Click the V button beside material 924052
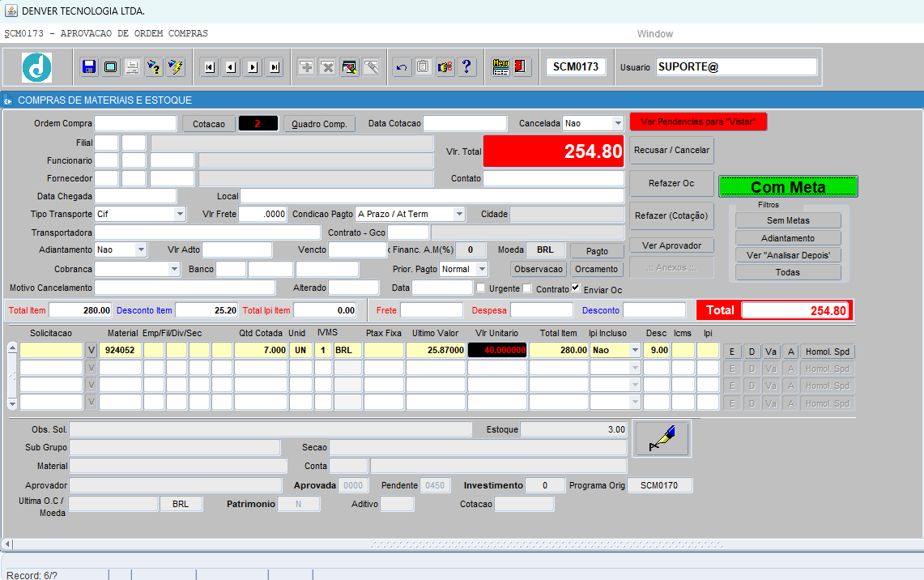This screenshot has height=580, width=924. tap(92, 350)
